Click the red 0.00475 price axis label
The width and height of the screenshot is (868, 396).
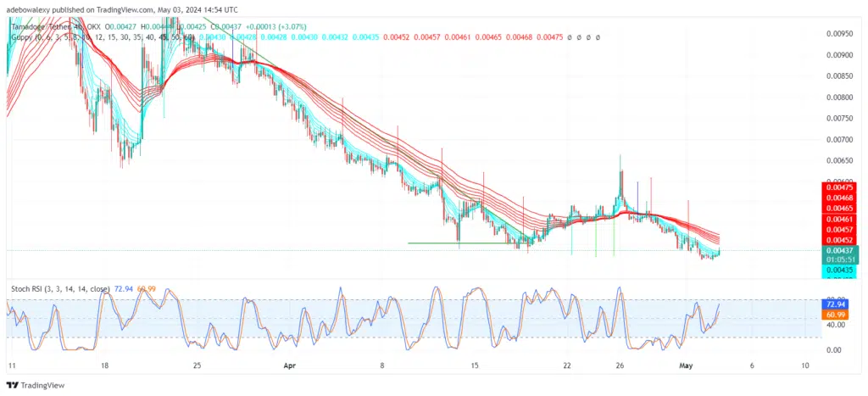click(839, 187)
